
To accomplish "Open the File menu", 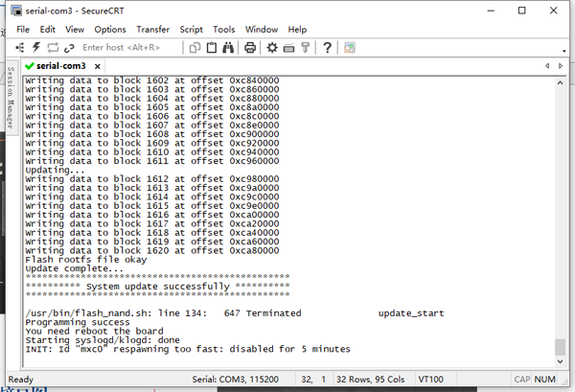I will coord(23,30).
